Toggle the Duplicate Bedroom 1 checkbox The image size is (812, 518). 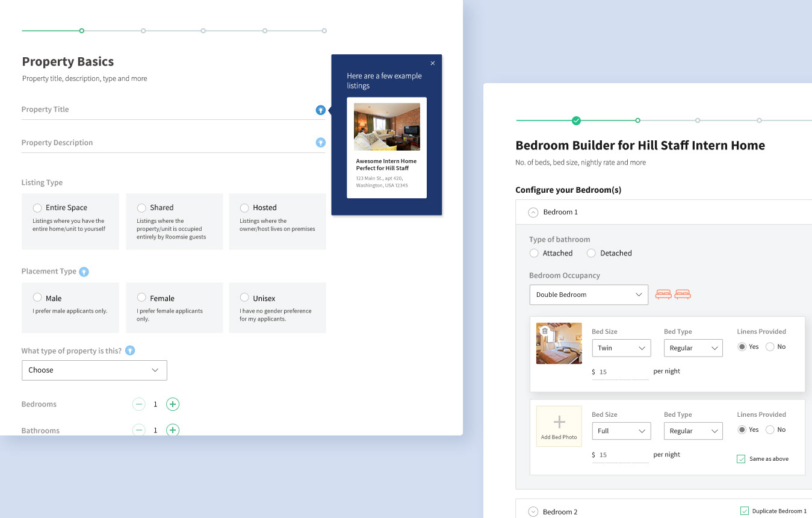(745, 511)
